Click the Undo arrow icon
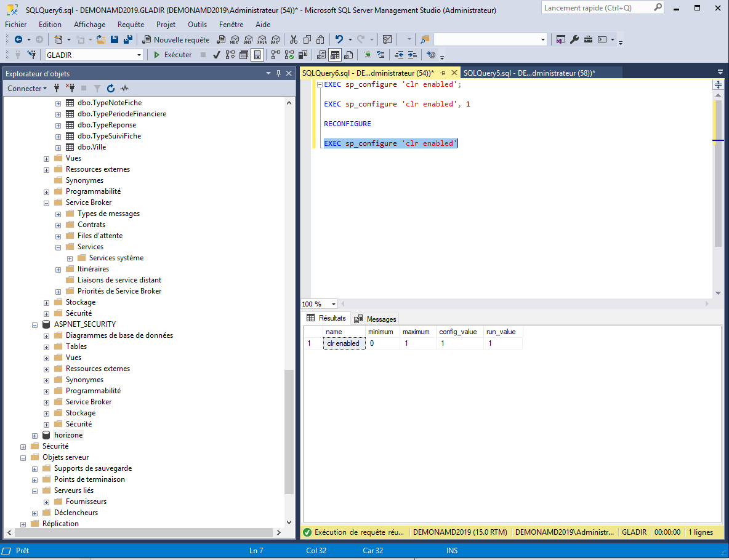Viewport: 729px width, 560px height. [339, 39]
